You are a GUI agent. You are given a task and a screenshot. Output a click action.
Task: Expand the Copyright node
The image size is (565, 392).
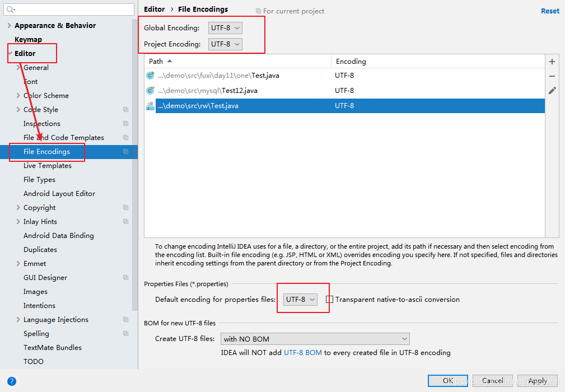[18, 208]
